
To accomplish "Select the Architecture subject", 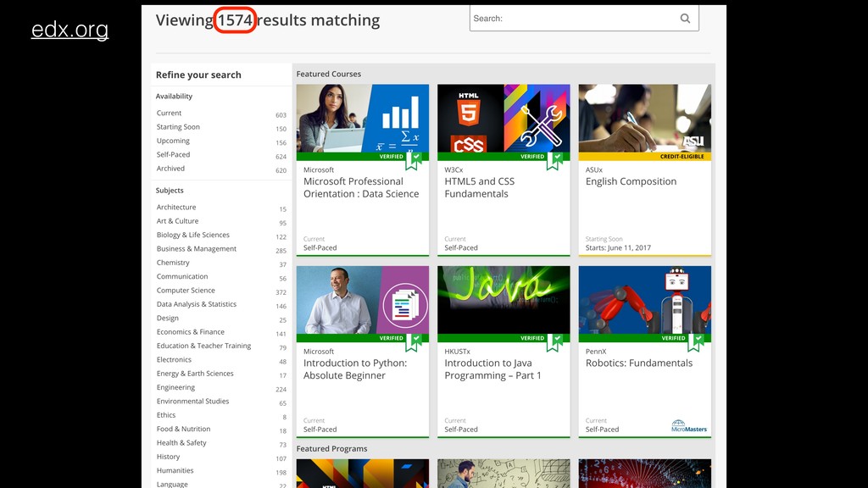I will tap(176, 207).
